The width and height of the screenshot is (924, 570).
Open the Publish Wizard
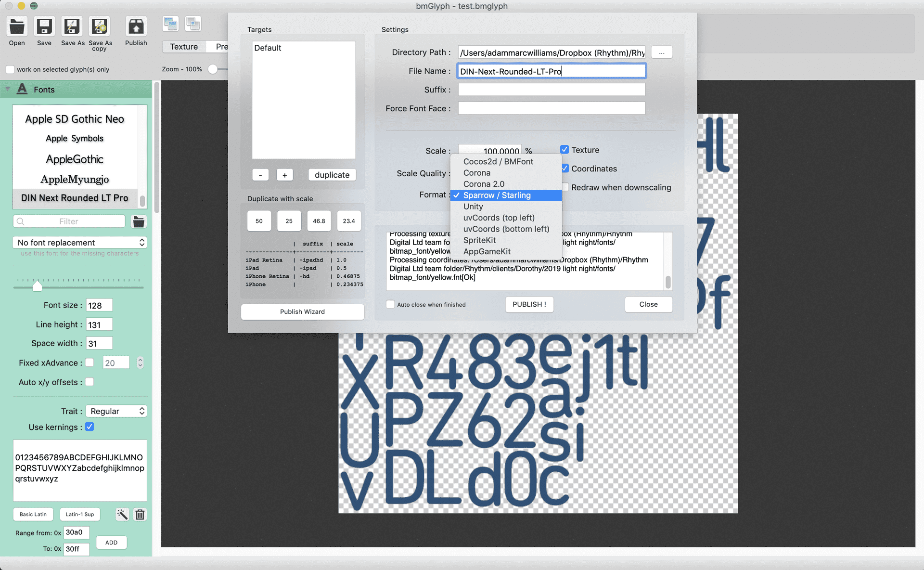pos(302,311)
